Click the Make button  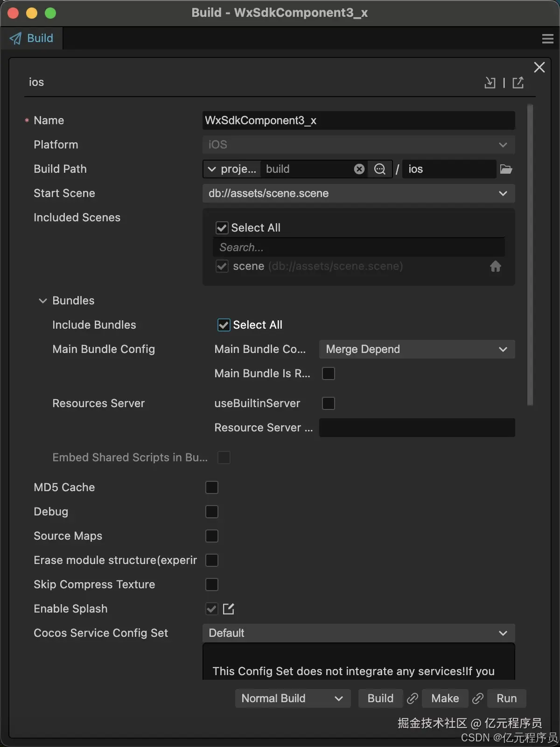(x=445, y=698)
